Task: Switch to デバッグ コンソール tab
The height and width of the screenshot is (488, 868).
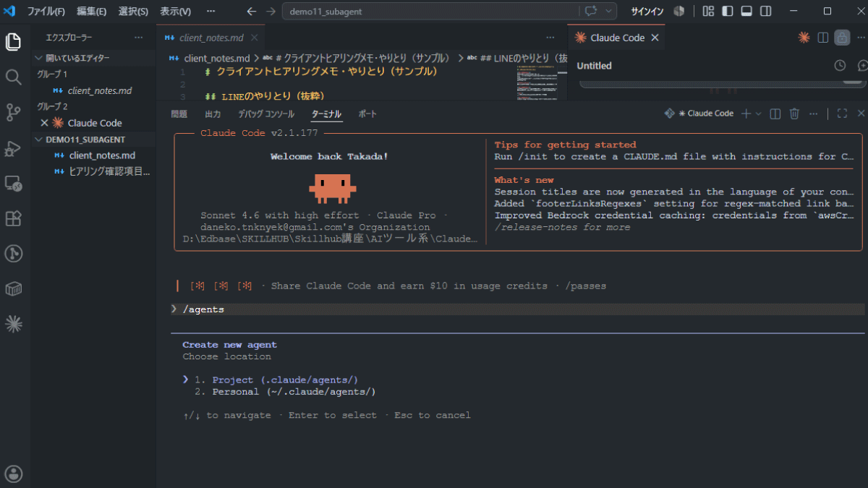Action: coord(266,114)
